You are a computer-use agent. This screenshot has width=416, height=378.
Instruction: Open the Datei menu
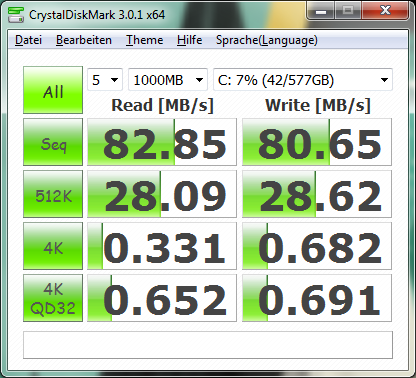click(28, 40)
